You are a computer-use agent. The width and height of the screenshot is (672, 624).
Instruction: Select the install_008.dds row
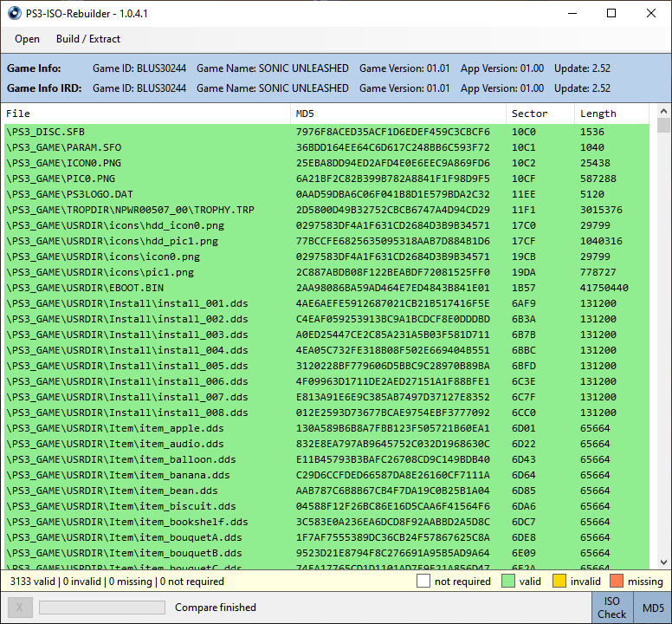[x=326, y=413]
